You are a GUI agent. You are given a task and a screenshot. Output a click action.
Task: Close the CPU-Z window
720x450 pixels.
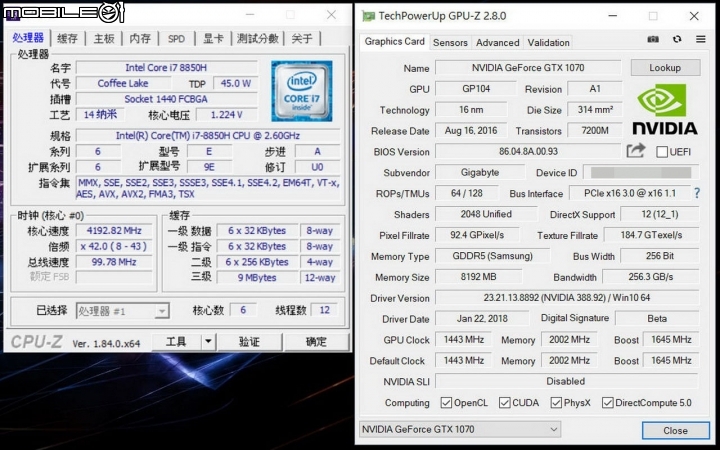point(331,15)
